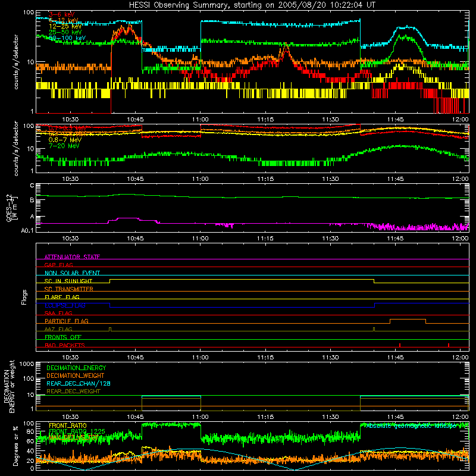Viewport: 476px width, 476px height.
Task: Select the yellow 12-25 keV legend label
Action: [65, 26]
